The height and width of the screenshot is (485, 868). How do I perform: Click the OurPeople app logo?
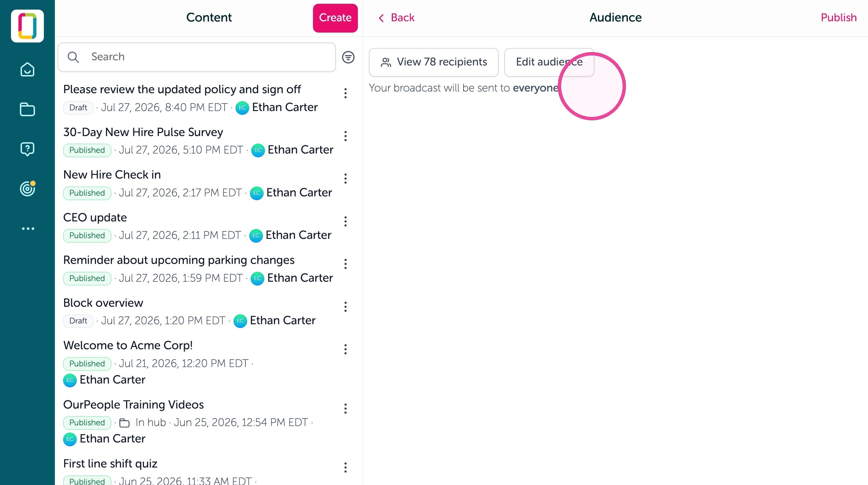(x=27, y=26)
